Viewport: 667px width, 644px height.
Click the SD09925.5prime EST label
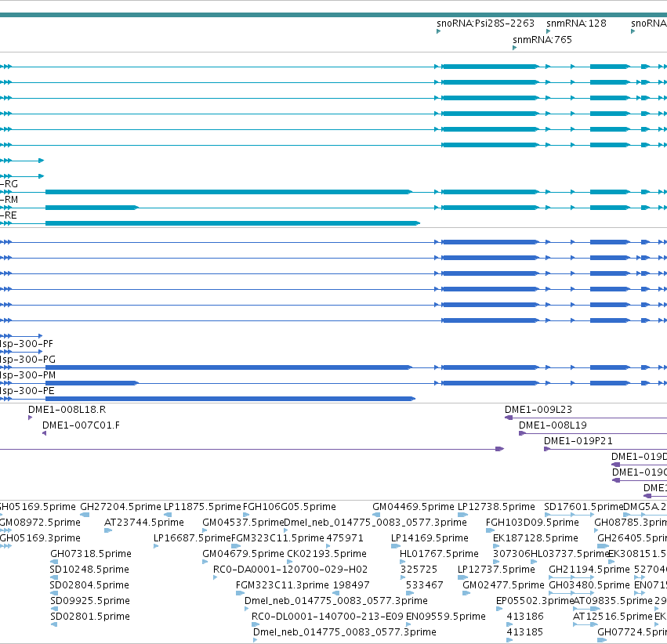click(90, 601)
